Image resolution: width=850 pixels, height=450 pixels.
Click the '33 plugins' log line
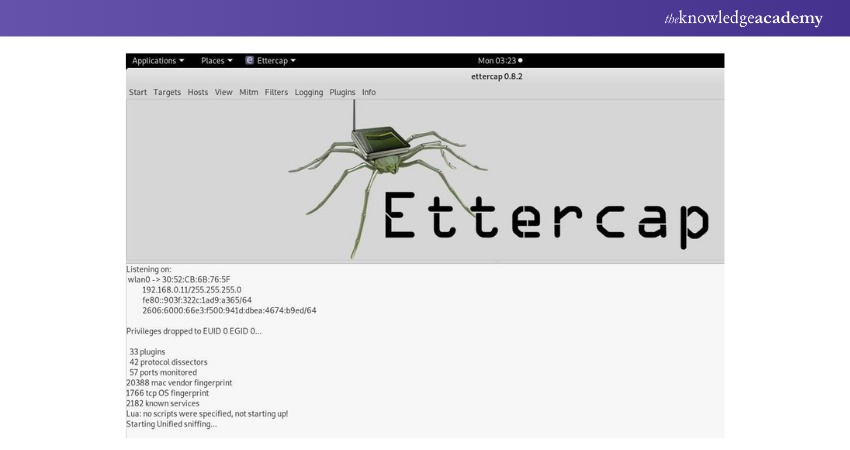pyautogui.click(x=147, y=352)
